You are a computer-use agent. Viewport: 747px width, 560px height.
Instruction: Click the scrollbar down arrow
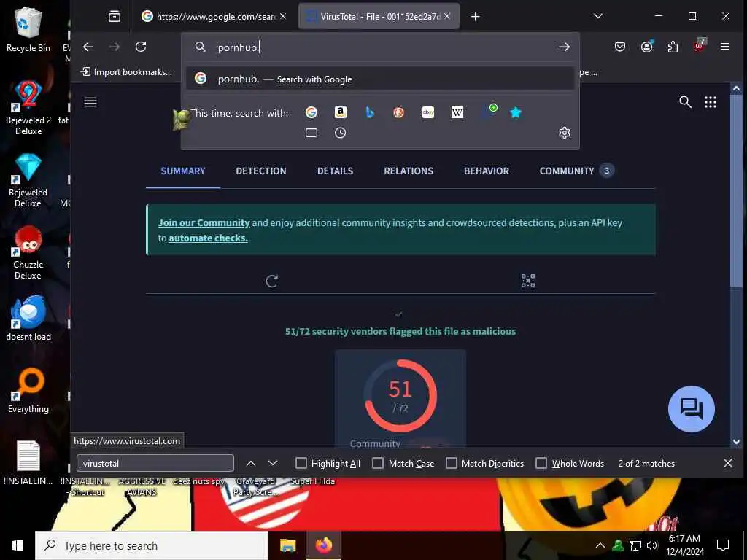(x=736, y=442)
